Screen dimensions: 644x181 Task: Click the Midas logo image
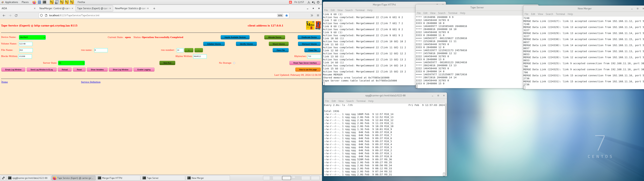pos(310,25)
